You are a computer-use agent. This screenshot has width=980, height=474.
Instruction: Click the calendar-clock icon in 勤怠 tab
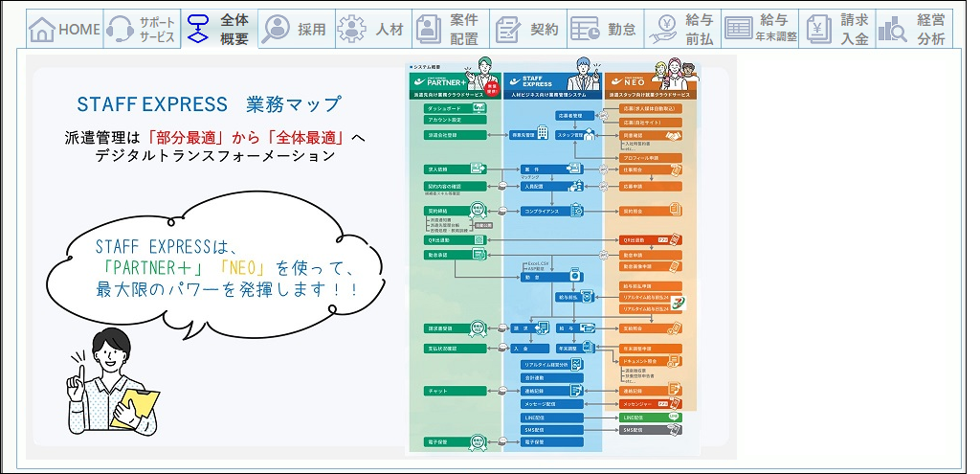(585, 29)
